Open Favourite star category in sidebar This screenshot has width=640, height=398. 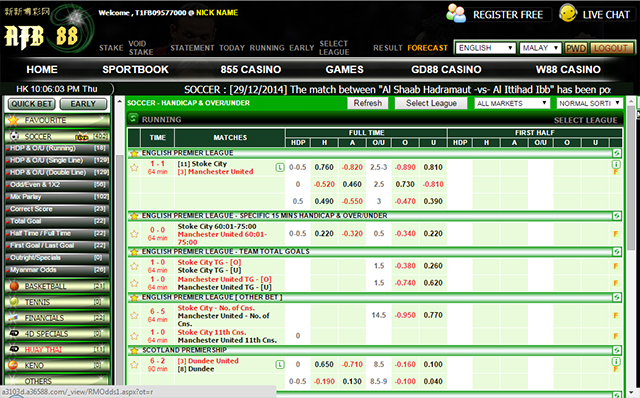coord(13,120)
